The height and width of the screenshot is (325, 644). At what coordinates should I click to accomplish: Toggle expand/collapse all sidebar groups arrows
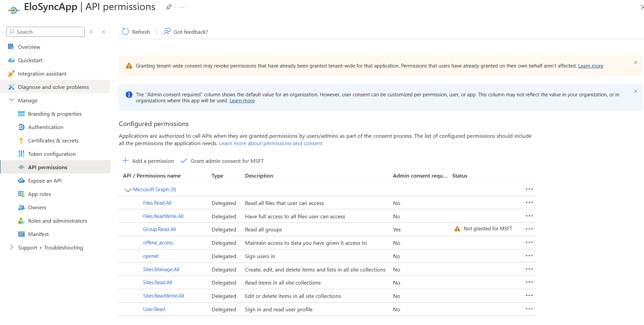pyautogui.click(x=91, y=32)
